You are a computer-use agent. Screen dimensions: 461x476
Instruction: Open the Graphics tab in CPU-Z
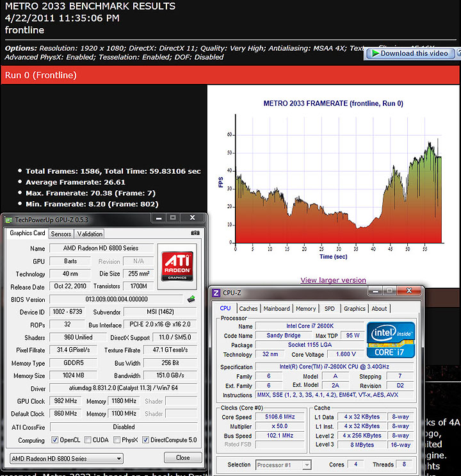pos(355,308)
